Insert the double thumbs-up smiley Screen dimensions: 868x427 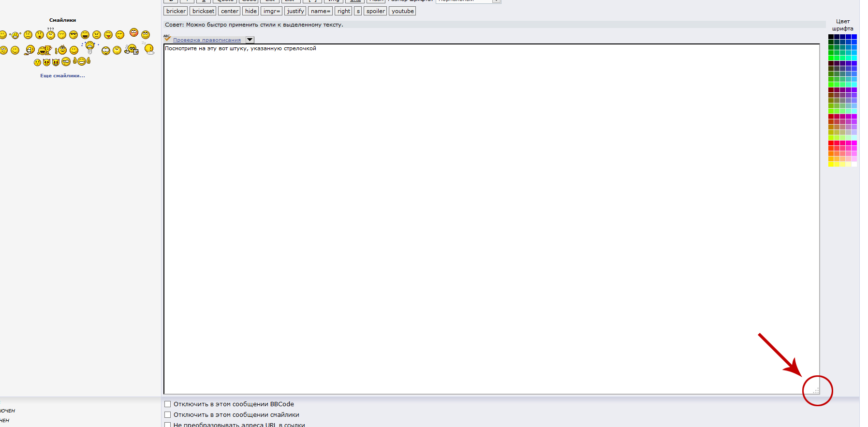click(x=82, y=61)
